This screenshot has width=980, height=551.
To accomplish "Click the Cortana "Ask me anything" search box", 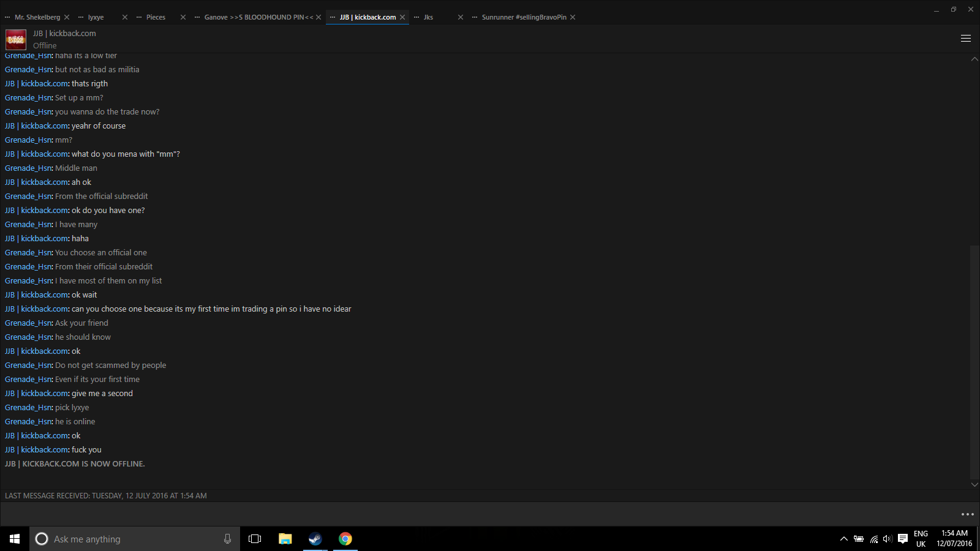I will click(x=135, y=539).
